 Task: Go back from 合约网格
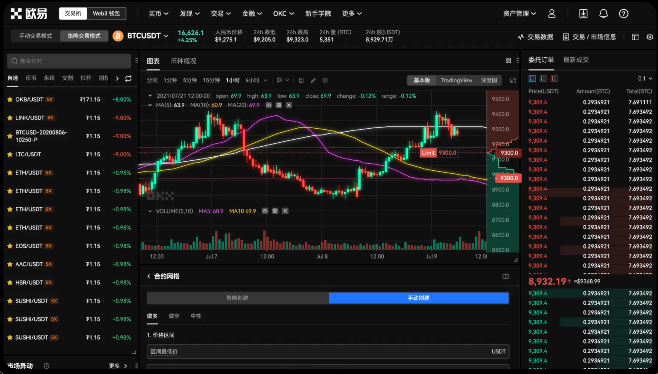[x=149, y=276]
